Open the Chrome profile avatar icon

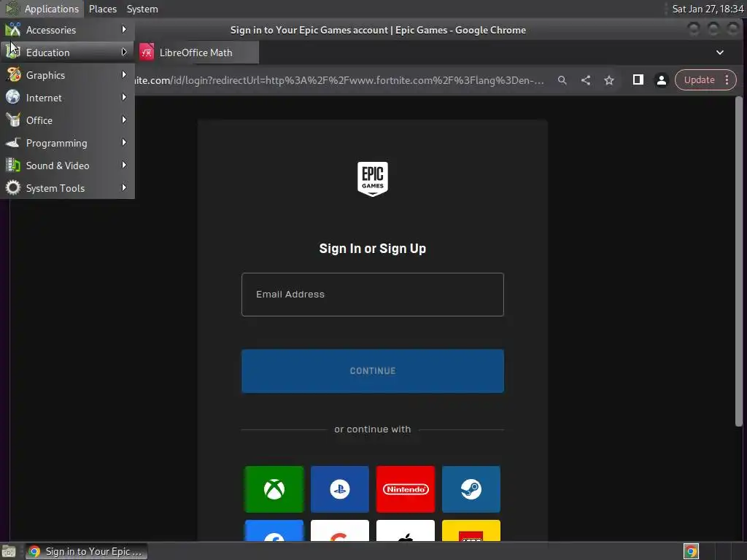tap(661, 80)
